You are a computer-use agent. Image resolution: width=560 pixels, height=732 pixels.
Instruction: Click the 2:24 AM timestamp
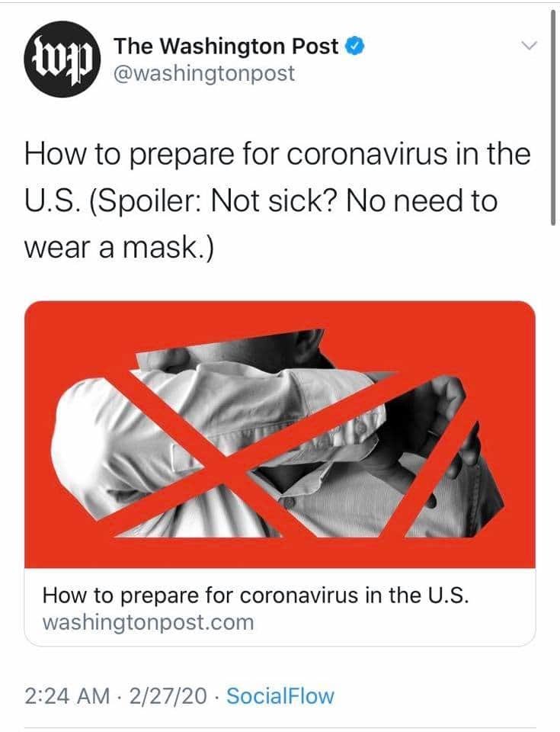tap(67, 695)
